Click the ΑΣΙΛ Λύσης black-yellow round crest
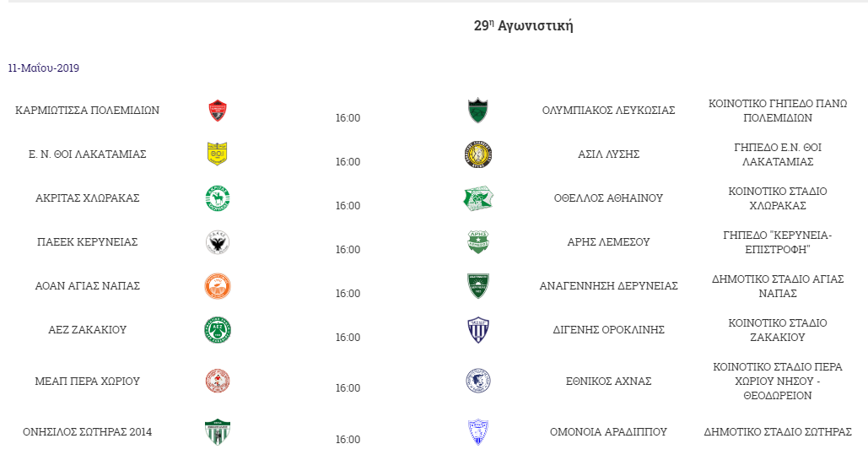 (x=477, y=154)
